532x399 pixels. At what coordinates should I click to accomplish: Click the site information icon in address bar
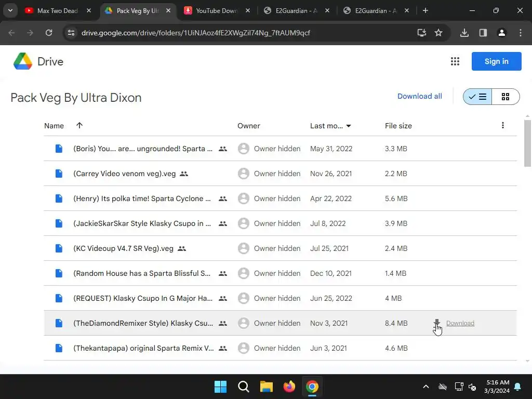point(71,33)
